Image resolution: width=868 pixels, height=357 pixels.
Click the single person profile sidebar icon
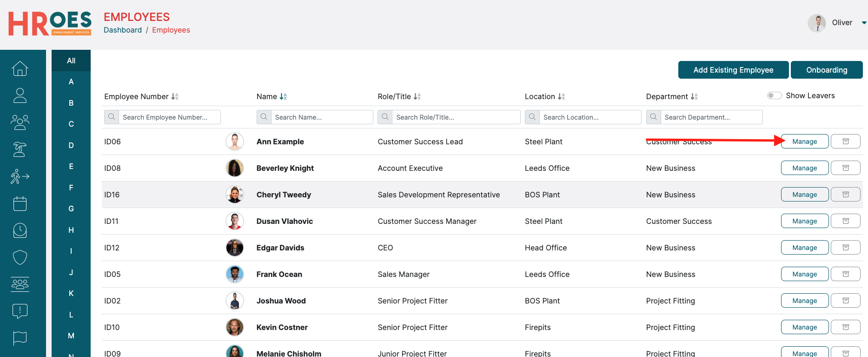20,95
